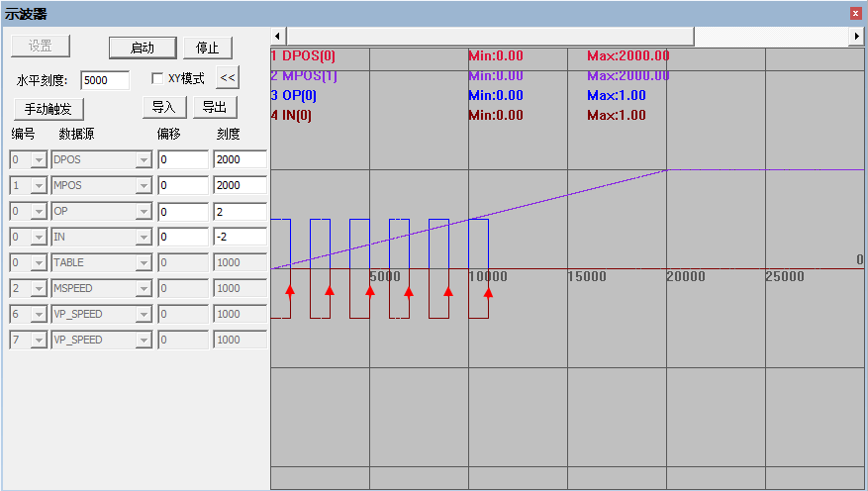Click the 15000 axis label on chart
Screen dimensions: 868x491
pyautogui.click(x=587, y=276)
